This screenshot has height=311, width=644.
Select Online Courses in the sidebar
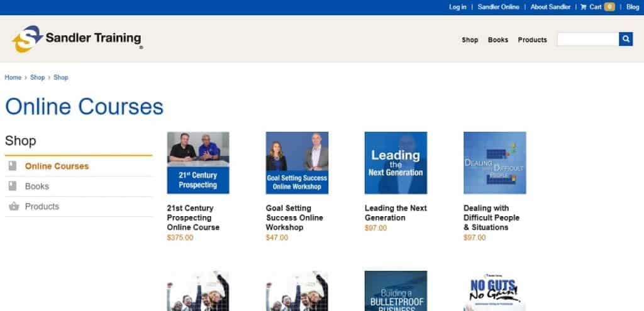click(57, 166)
